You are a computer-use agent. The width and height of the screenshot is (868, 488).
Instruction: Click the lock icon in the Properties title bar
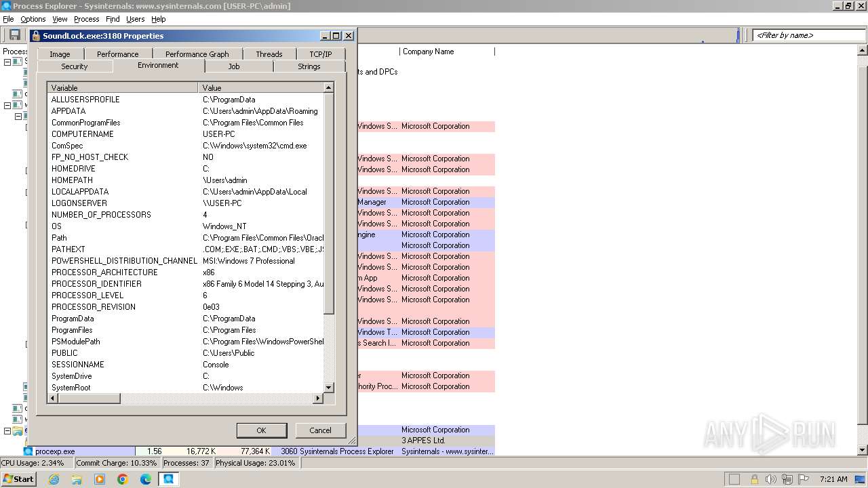coord(36,36)
